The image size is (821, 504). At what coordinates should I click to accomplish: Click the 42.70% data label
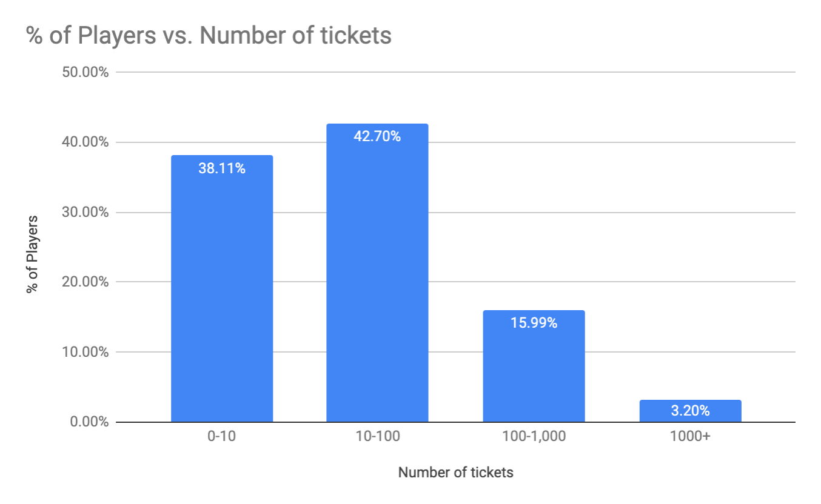tap(377, 136)
